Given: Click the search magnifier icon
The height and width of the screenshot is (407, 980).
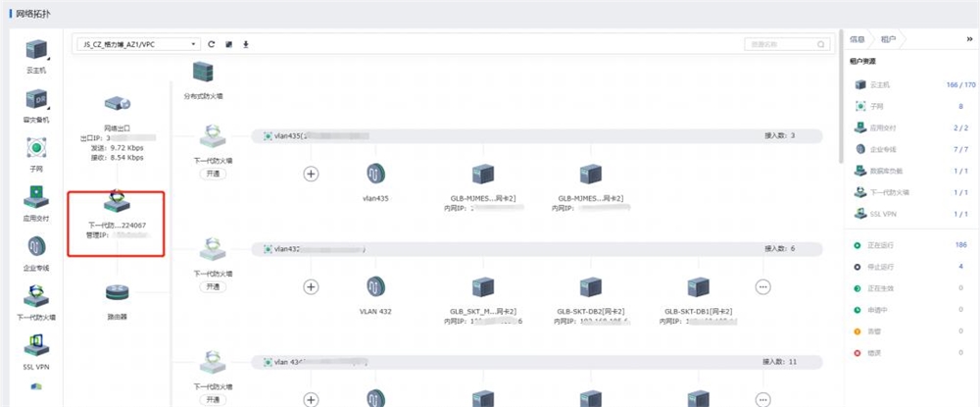Looking at the screenshot, I should pyautogui.click(x=820, y=44).
